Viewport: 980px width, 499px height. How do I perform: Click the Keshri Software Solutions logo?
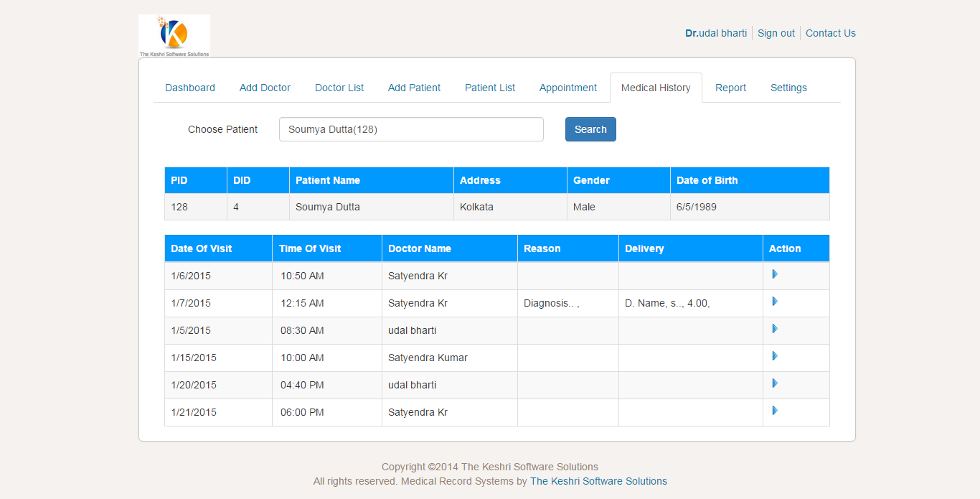point(174,34)
